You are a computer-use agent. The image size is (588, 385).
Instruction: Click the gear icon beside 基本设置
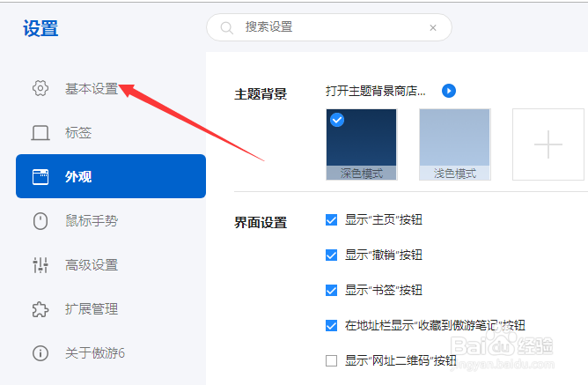coord(40,89)
